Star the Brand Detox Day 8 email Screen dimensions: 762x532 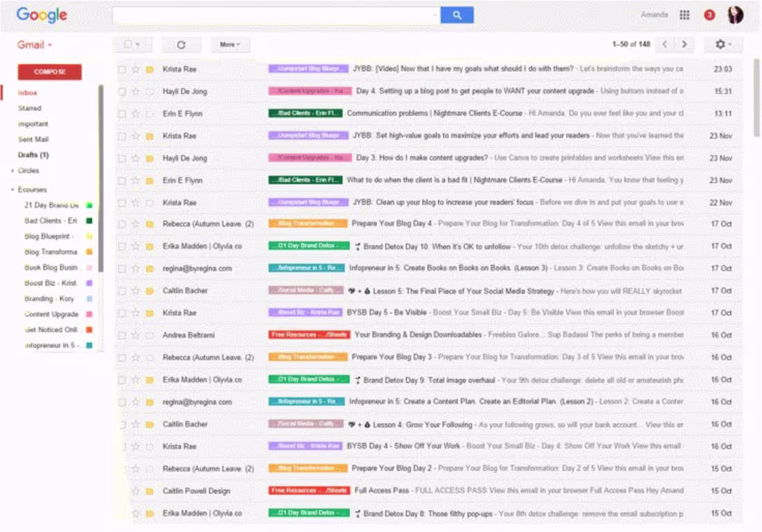[136, 513]
